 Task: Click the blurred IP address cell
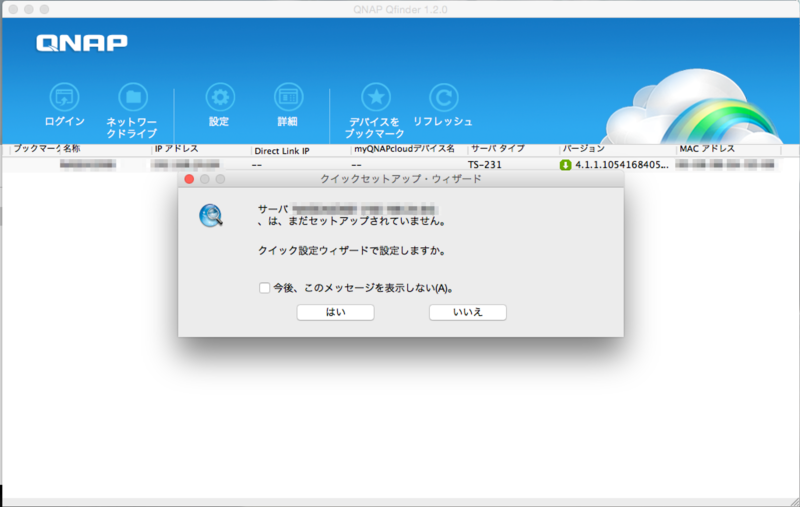(186, 164)
